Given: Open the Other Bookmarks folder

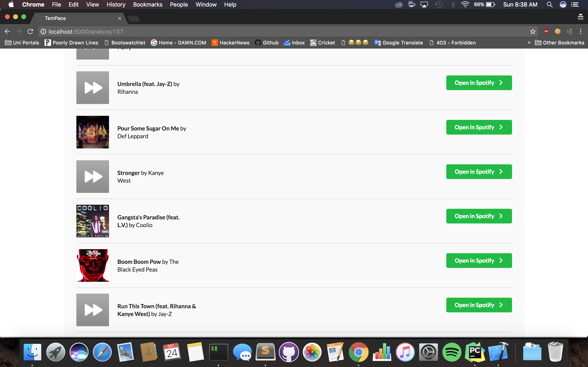Looking at the screenshot, I should pyautogui.click(x=560, y=43).
